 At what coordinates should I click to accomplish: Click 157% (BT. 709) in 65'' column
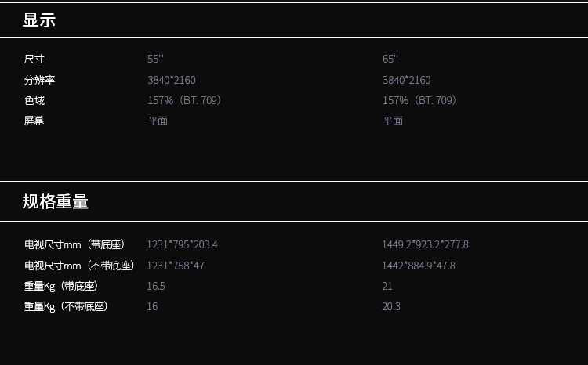click(419, 100)
